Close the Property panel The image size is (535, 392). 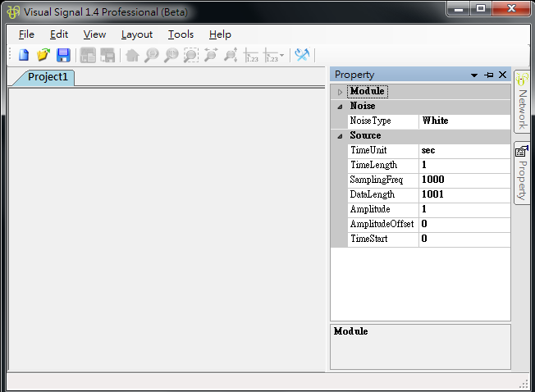coord(502,75)
